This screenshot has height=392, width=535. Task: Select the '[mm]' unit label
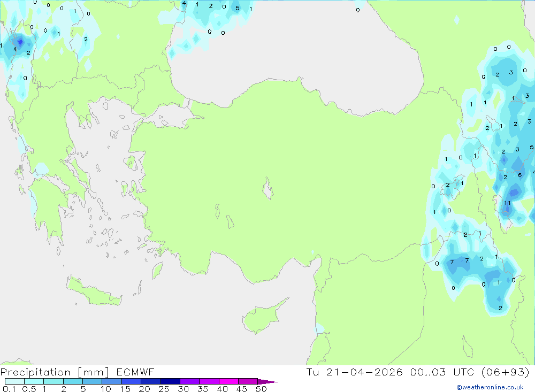[x=94, y=372]
